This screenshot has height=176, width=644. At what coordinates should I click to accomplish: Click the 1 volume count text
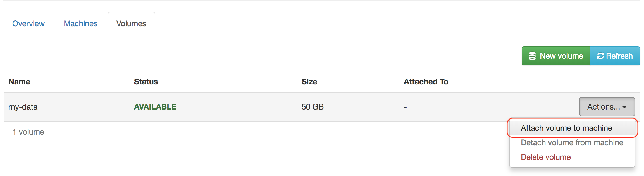pyautogui.click(x=28, y=132)
